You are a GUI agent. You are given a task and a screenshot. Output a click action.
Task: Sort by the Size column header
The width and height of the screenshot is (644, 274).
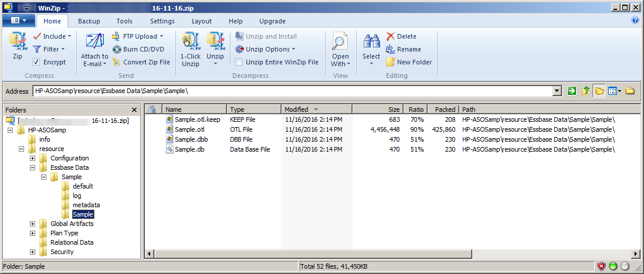pos(378,109)
